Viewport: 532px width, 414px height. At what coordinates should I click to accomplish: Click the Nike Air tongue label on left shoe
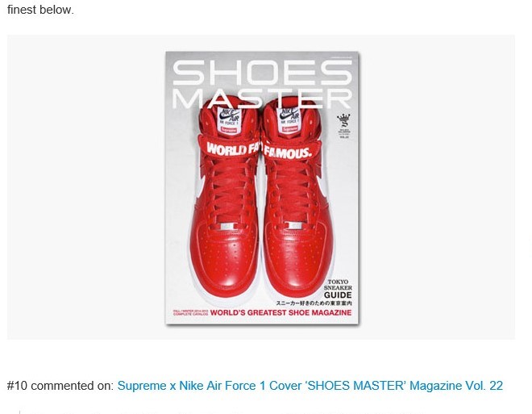click(229, 120)
